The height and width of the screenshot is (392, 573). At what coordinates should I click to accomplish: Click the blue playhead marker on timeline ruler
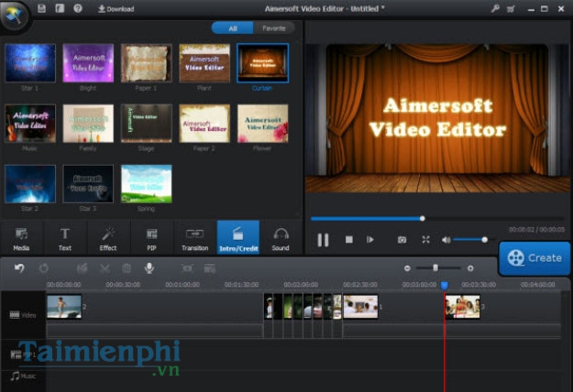pos(445,285)
